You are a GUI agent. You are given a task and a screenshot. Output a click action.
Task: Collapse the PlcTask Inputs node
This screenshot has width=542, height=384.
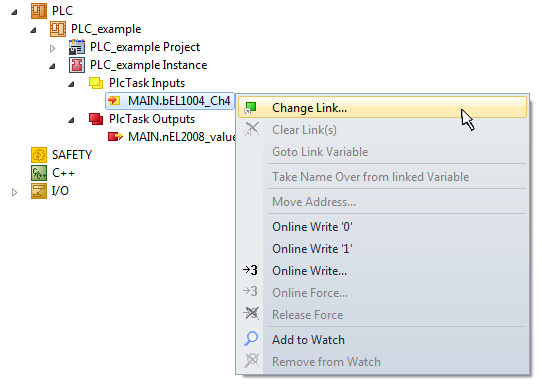tap(71, 84)
